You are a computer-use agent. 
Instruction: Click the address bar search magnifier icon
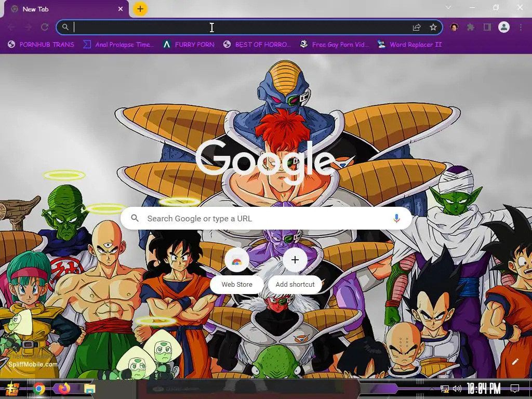point(65,27)
